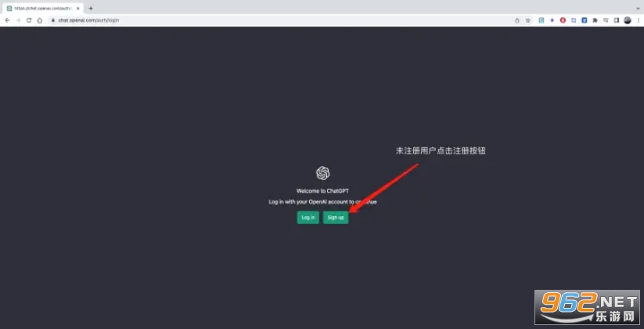Screen dimensions: 644x329
Task: Click the share page icon in address bar
Action: pyautogui.click(x=517, y=20)
